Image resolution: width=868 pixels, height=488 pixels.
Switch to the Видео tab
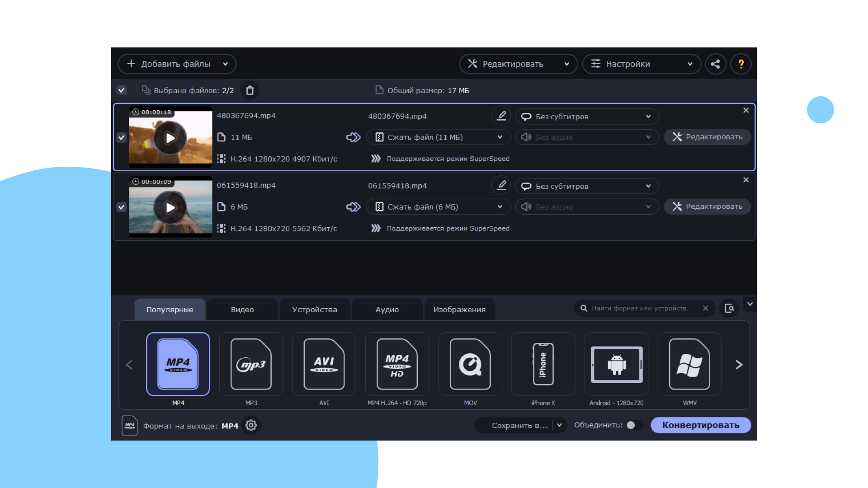pyautogui.click(x=243, y=309)
